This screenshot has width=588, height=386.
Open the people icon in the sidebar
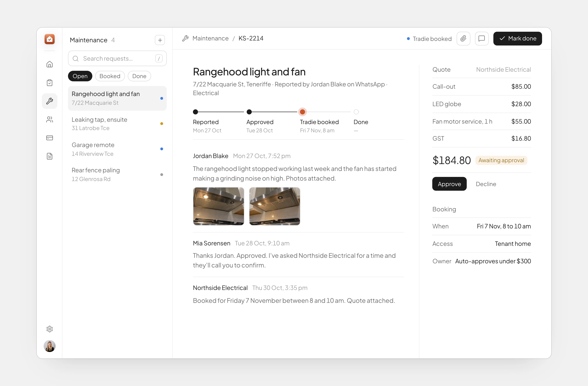point(50,120)
